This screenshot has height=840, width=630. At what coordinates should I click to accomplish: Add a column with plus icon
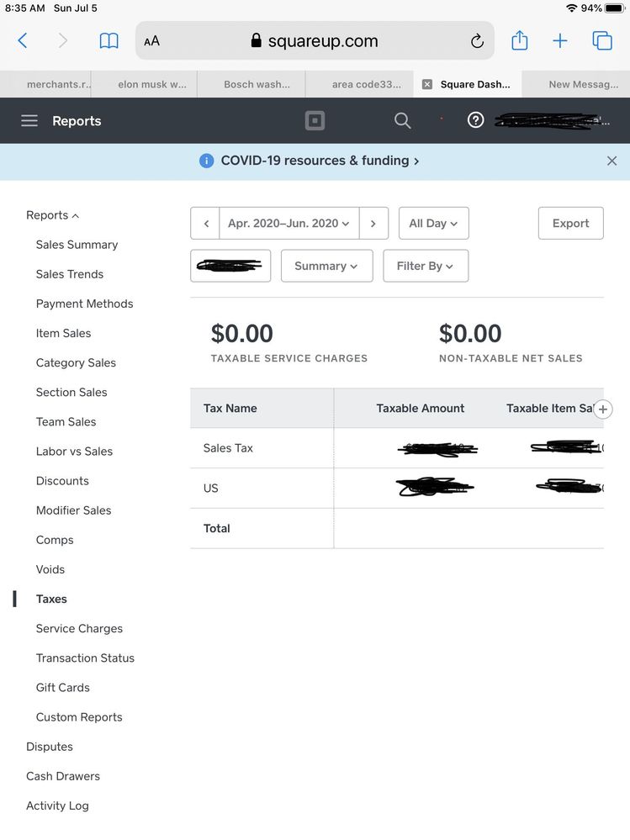tap(603, 409)
